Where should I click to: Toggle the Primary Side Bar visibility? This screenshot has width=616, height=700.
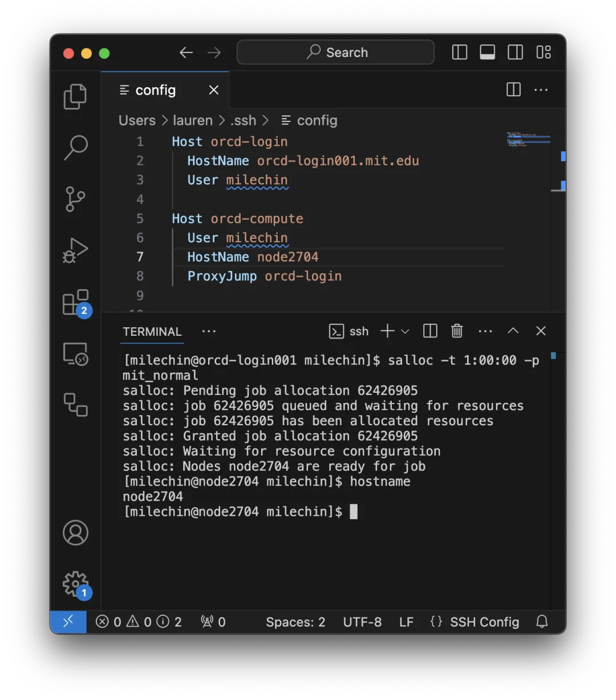click(x=459, y=52)
